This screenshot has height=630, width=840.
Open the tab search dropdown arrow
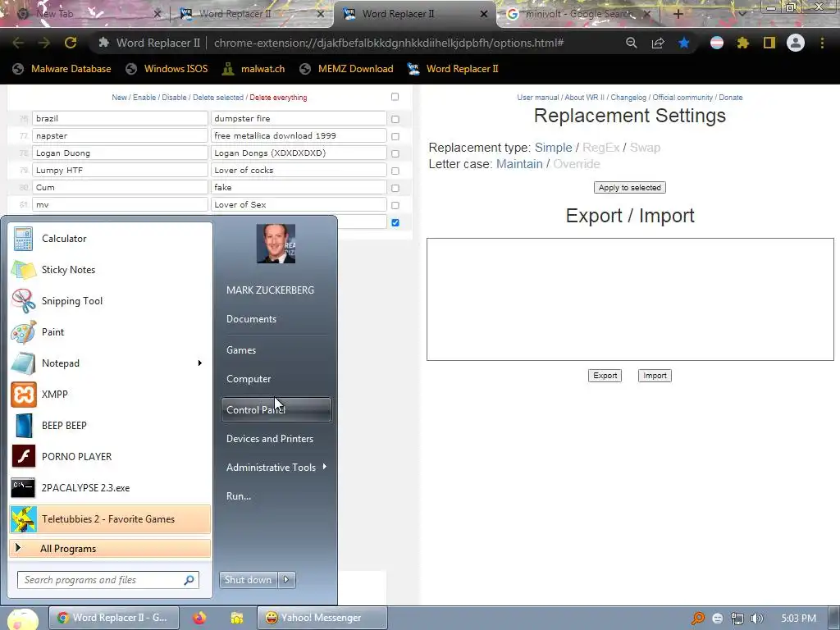pyautogui.click(x=742, y=15)
